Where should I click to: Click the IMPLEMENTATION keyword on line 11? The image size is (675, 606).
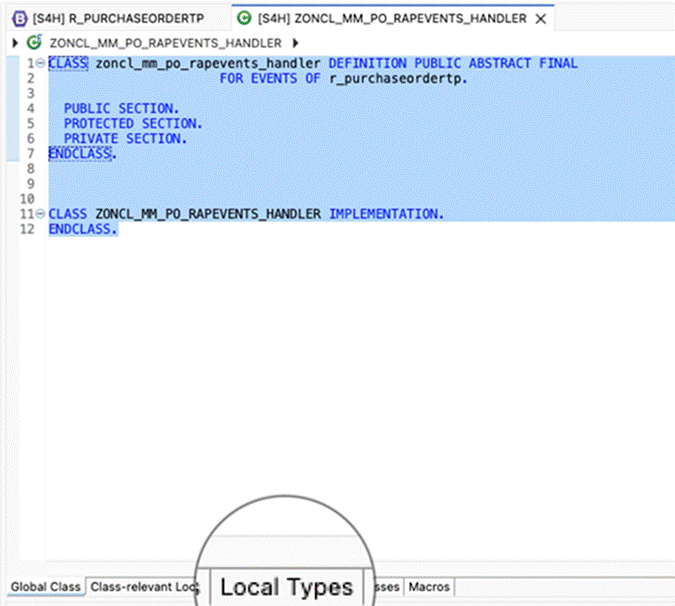384,214
